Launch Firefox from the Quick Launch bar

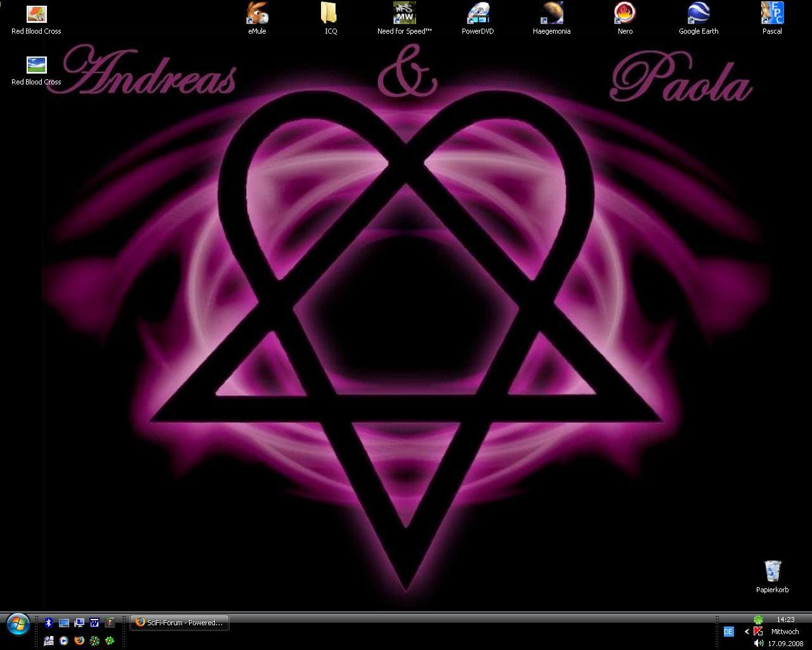(x=79, y=641)
